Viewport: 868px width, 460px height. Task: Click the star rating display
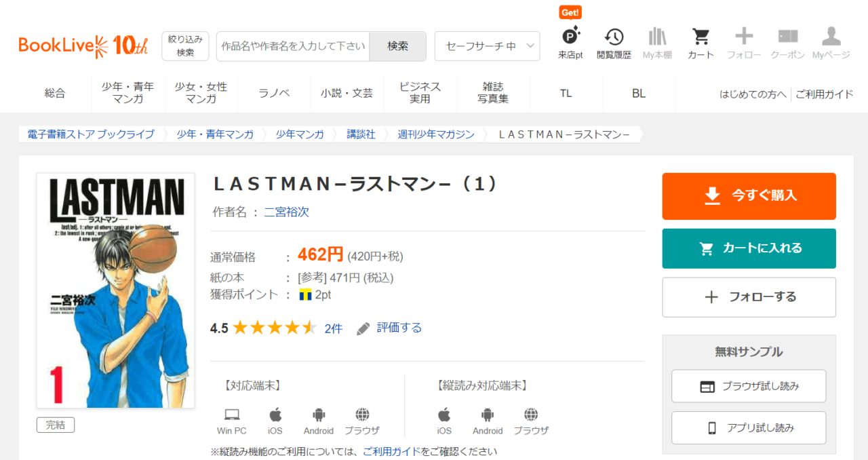coord(274,328)
